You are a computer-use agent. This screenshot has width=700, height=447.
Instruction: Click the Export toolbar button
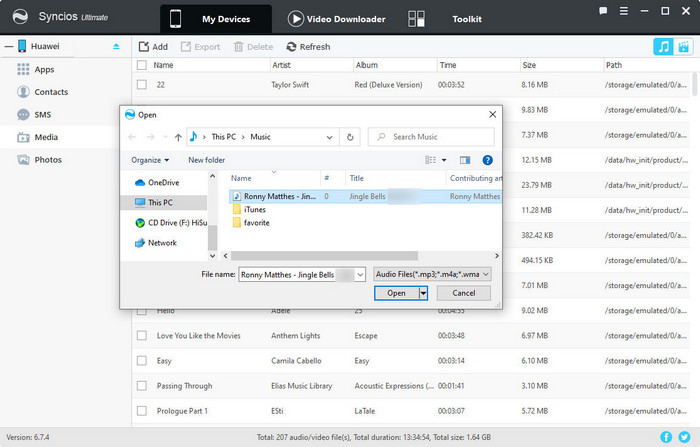pos(200,47)
